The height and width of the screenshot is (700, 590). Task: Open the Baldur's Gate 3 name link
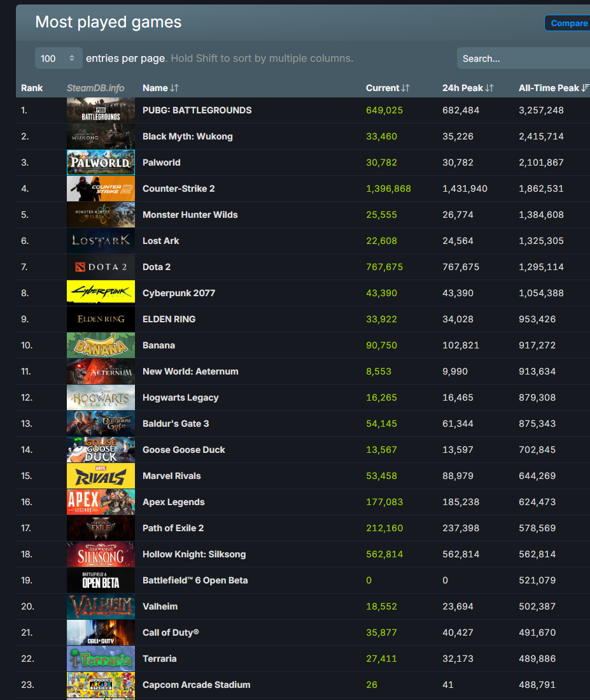pyautogui.click(x=176, y=424)
